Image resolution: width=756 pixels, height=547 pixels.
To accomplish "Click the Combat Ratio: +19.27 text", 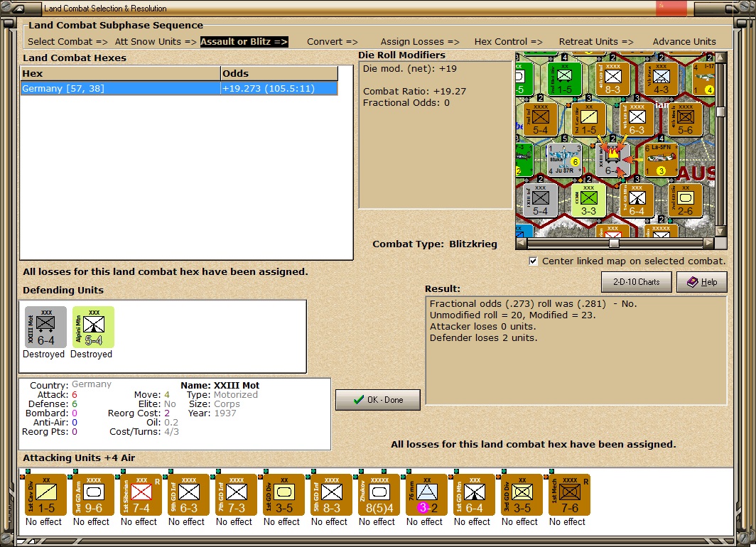I will click(x=415, y=91).
